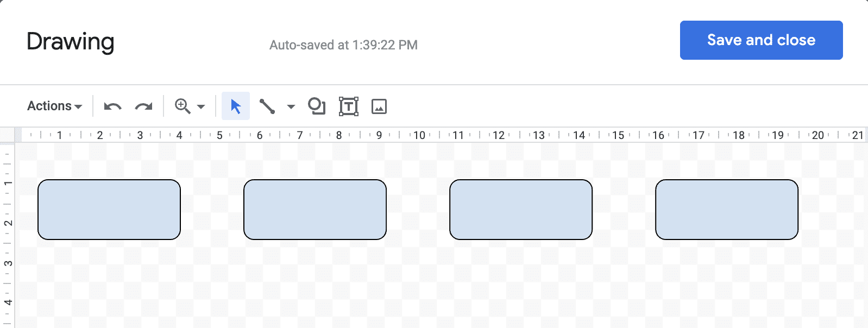
Task: Select the rightmost rounded rectangle shape
Action: (x=727, y=209)
